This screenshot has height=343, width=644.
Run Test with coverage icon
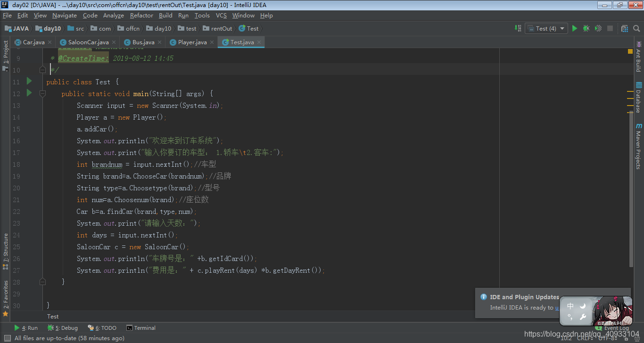[598, 28]
